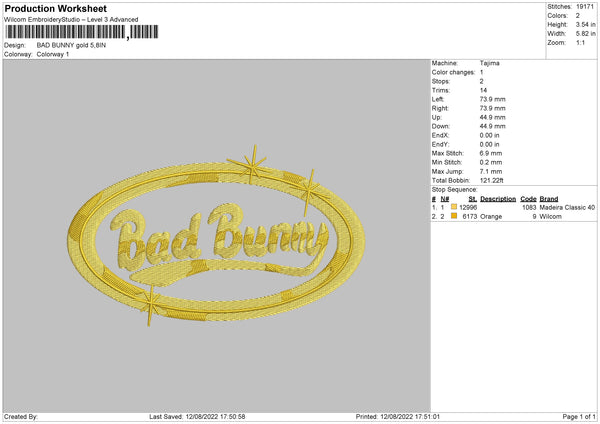
Task: Click the Zoom value 1:1
Action: [x=580, y=43]
